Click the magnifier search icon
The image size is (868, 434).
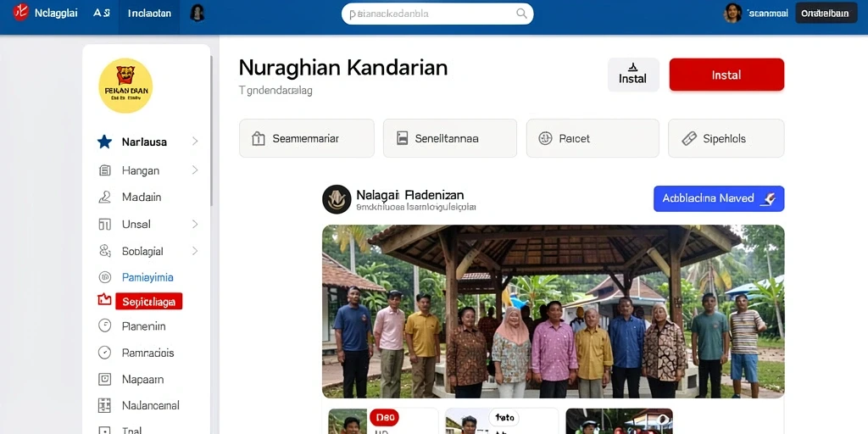(x=521, y=14)
